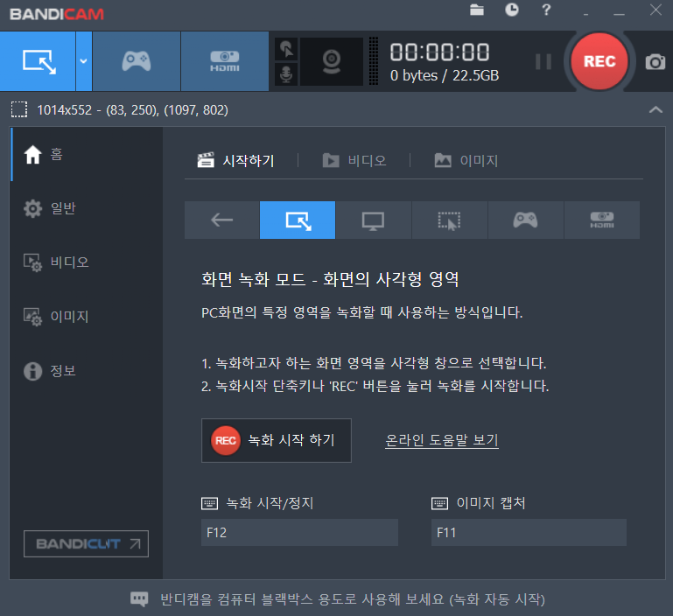This screenshot has width=673, height=616.
Task: Click the keyboard icon beside 이미지 캡처
Action: (x=439, y=503)
